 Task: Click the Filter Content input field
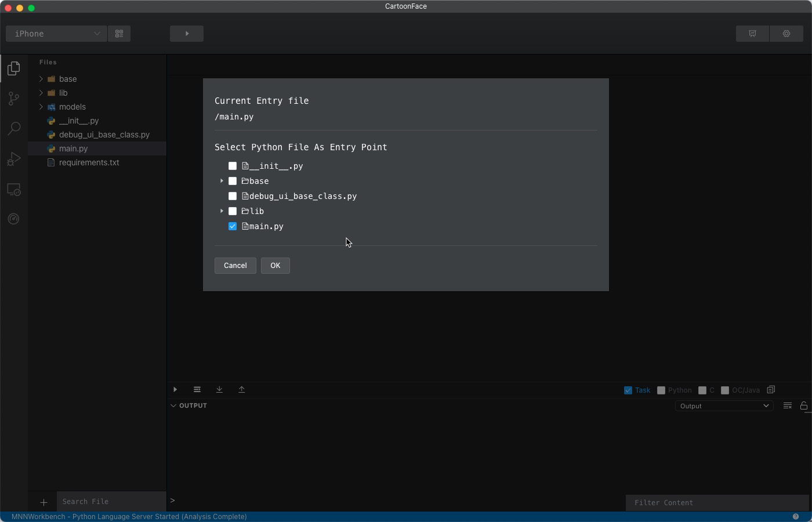coord(717,503)
